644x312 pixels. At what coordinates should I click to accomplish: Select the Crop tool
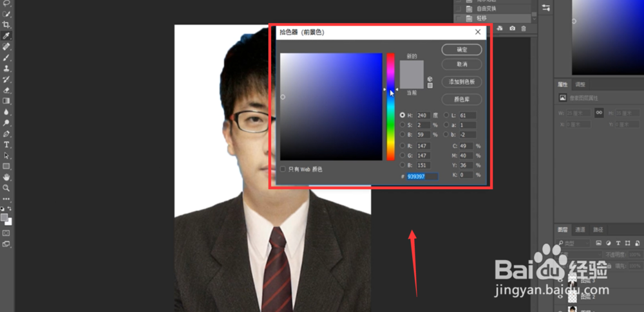[x=6, y=24]
